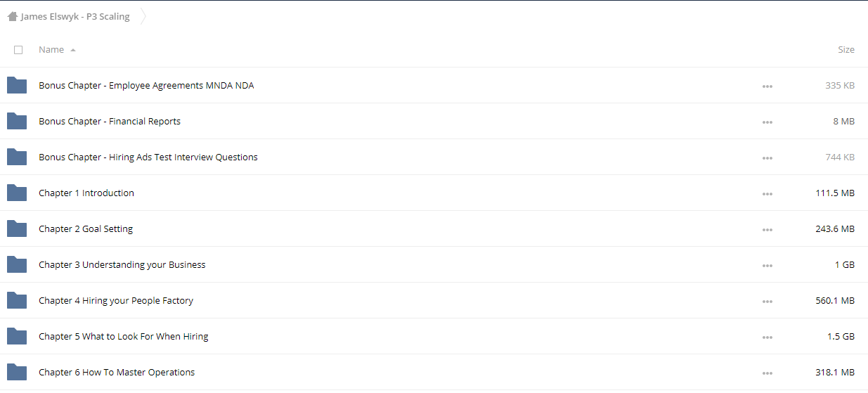Open three-dot menu for Employee Agreements folder
Screen dimensions: 868x393
pos(767,86)
